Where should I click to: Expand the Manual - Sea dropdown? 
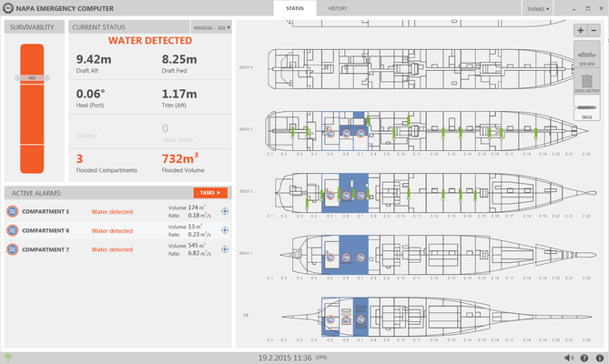tap(211, 27)
